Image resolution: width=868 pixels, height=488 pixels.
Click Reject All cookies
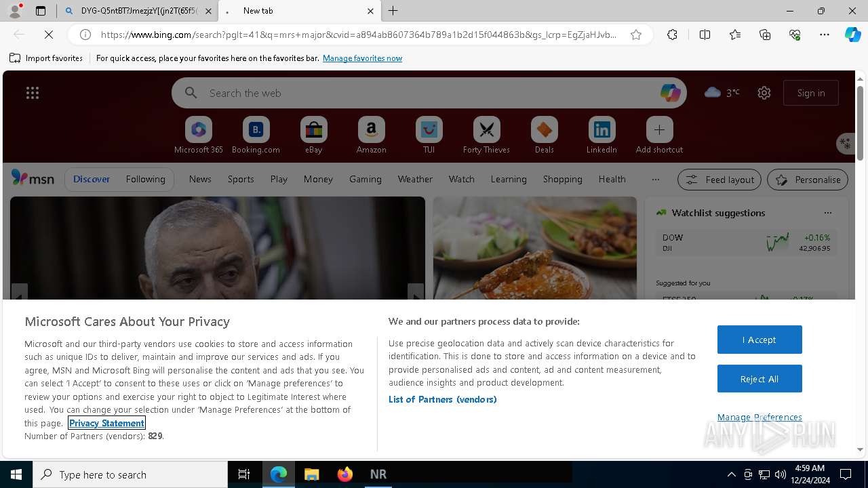point(759,379)
